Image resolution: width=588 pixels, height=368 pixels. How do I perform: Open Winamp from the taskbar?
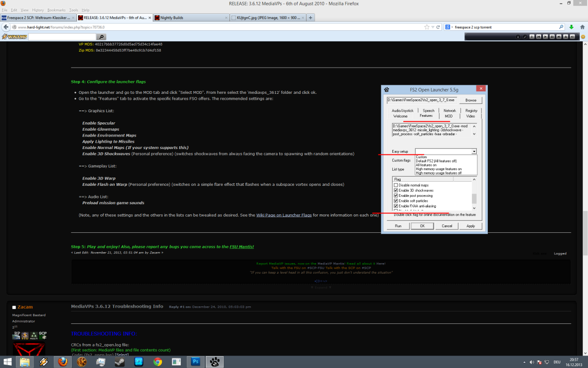coord(44,362)
